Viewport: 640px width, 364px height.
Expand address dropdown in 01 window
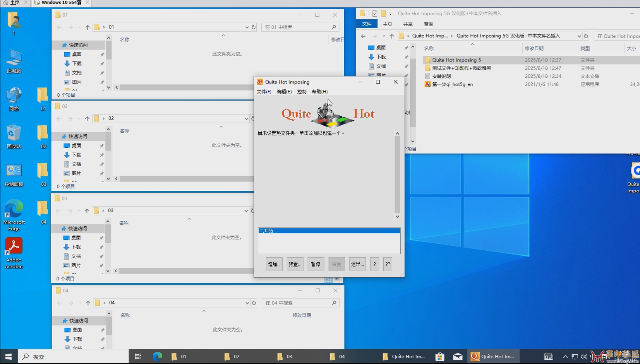pos(247,27)
